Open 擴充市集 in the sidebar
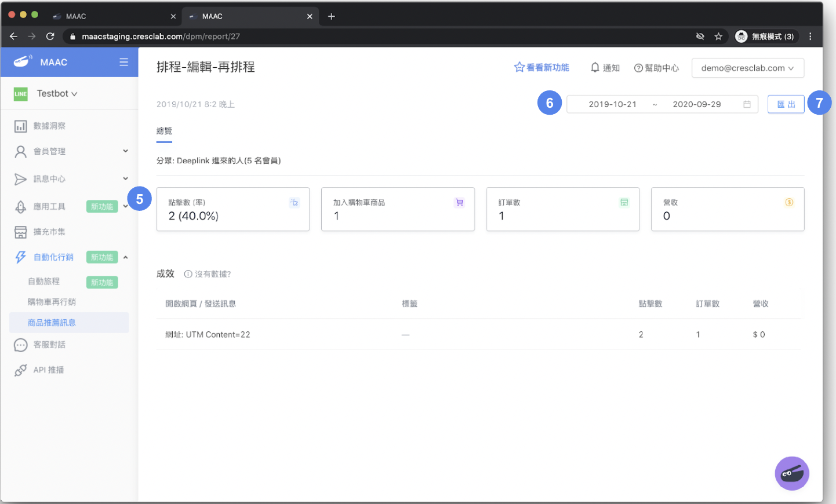Viewport: 836px width, 504px height. point(49,232)
